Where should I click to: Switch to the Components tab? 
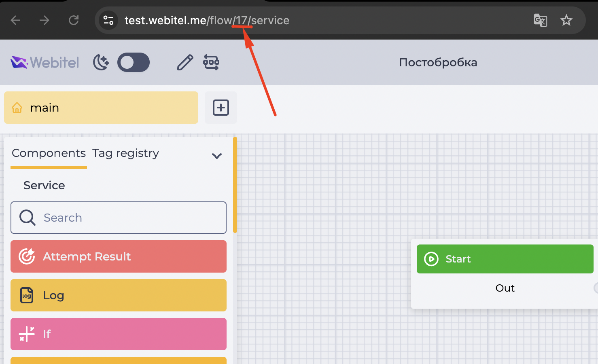coord(49,153)
